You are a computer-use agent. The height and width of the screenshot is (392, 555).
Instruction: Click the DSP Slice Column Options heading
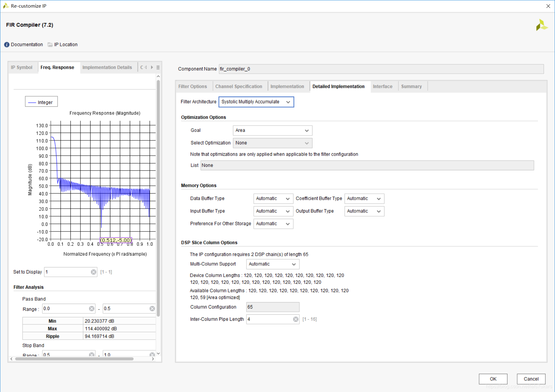pos(209,243)
